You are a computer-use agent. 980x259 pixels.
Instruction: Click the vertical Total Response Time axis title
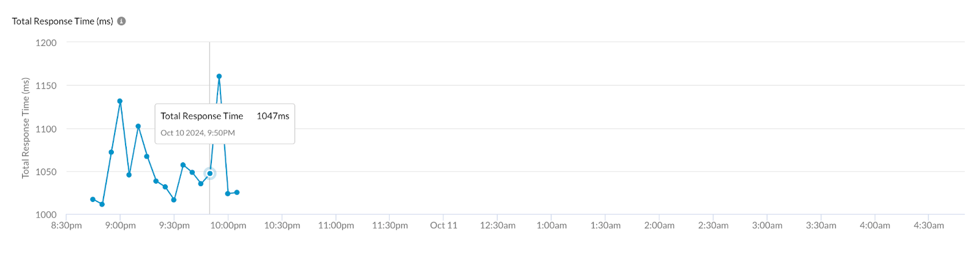coord(26,128)
